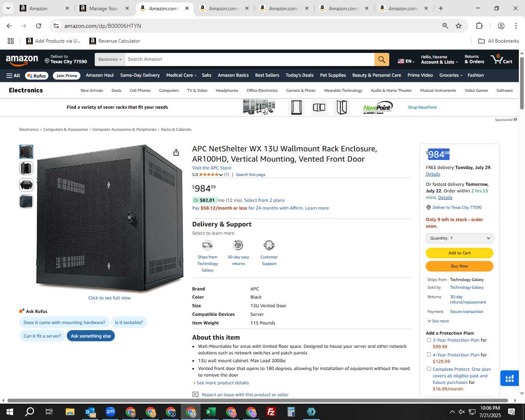Click the Amazon logo in header
The image size is (525, 420).
(x=22, y=60)
